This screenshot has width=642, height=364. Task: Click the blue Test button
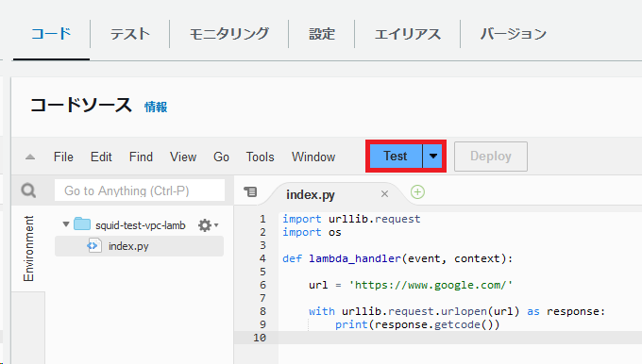coord(396,156)
